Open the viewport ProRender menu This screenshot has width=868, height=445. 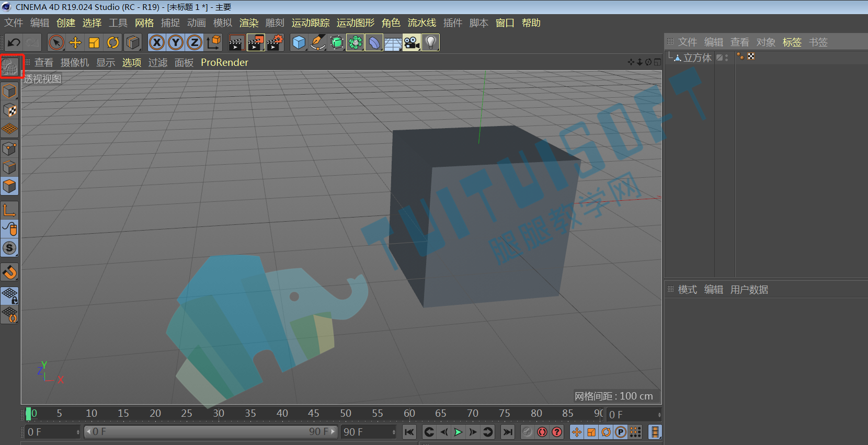pos(224,63)
